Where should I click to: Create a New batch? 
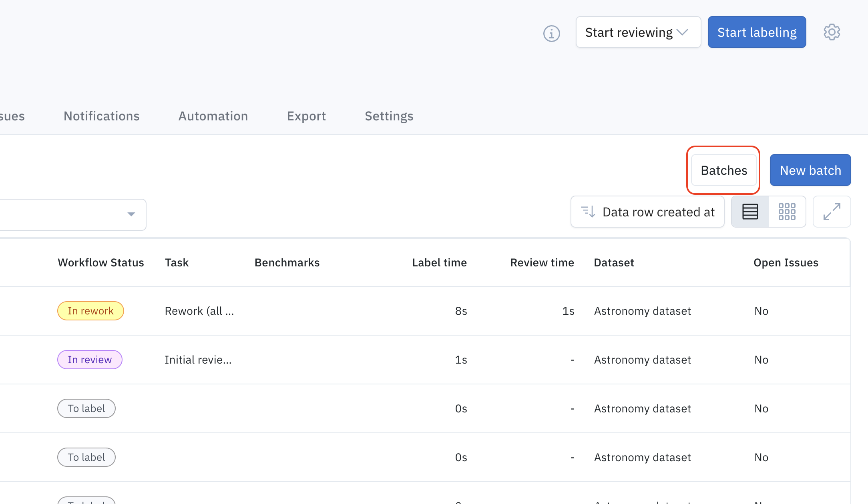tap(810, 170)
